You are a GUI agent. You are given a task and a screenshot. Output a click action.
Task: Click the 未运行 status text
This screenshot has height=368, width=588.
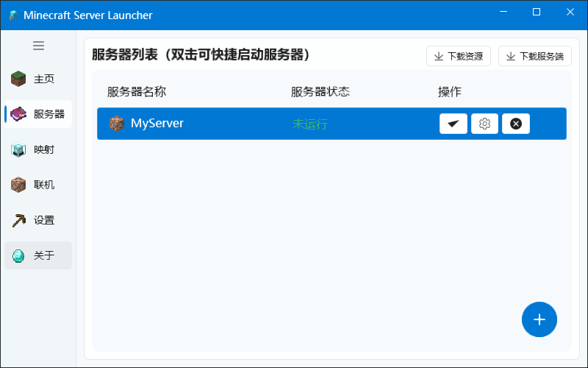(310, 124)
